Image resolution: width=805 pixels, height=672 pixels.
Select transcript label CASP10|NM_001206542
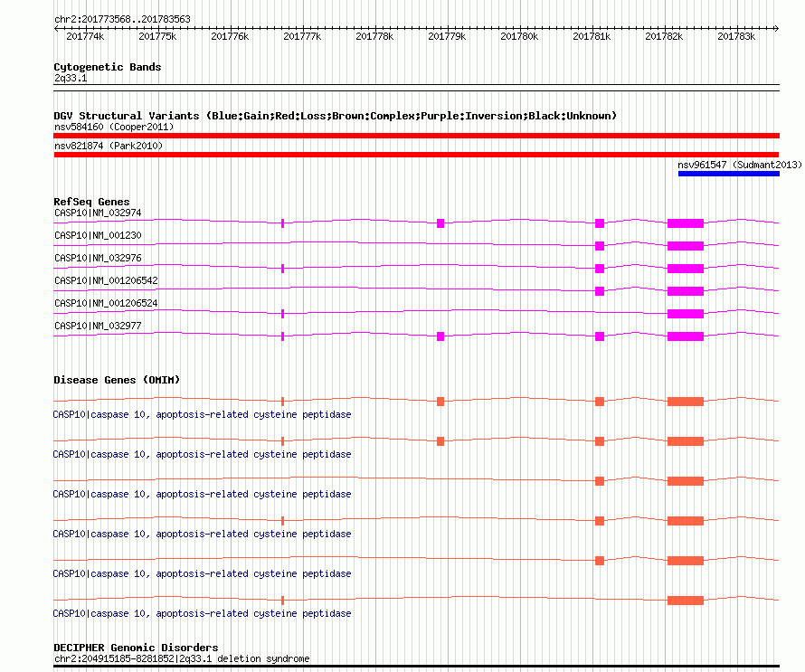click(106, 280)
